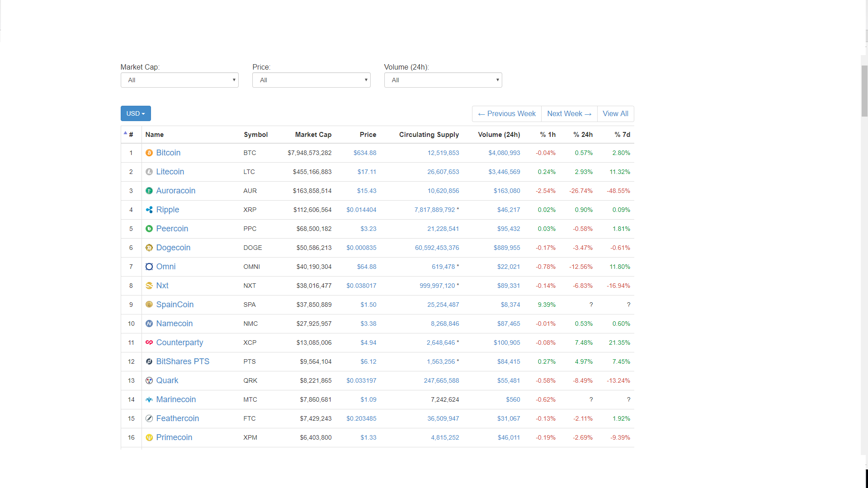
Task: Sort by the Price column header
Action: click(x=368, y=135)
